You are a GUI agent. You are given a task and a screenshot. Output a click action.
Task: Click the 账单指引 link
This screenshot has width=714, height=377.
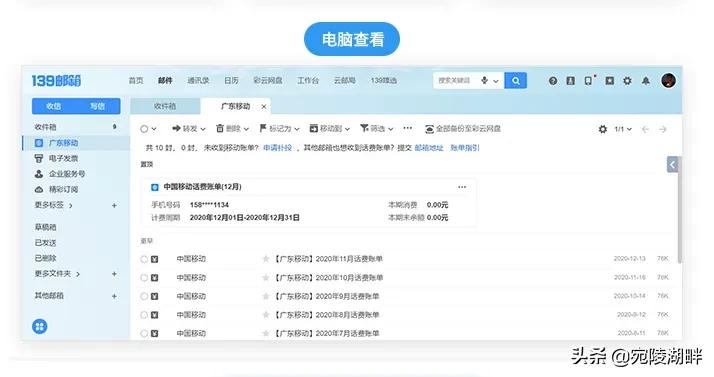click(464, 148)
